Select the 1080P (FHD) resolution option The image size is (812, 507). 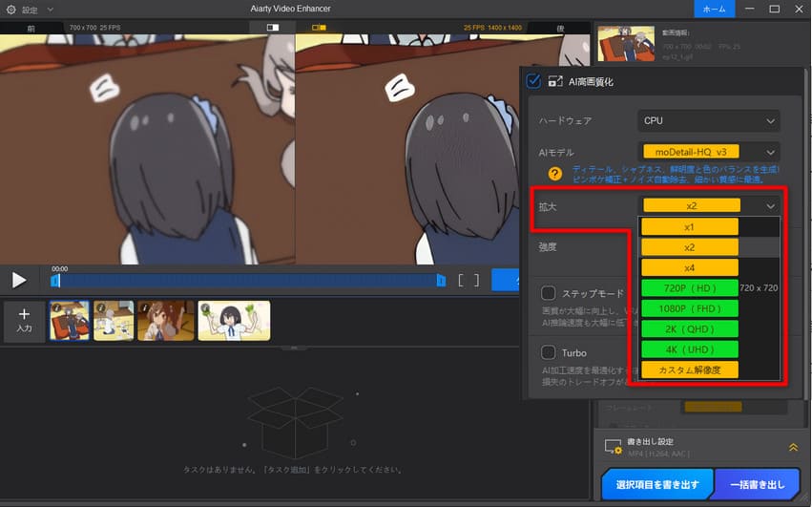pos(689,308)
